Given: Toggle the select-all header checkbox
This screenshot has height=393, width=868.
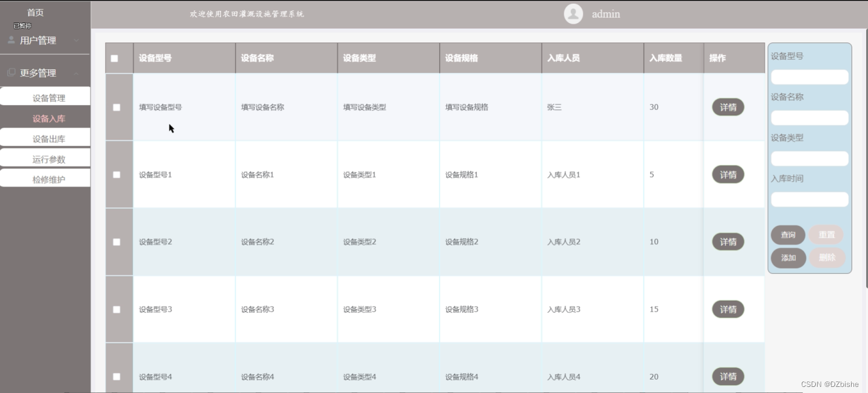Looking at the screenshot, I should (114, 59).
